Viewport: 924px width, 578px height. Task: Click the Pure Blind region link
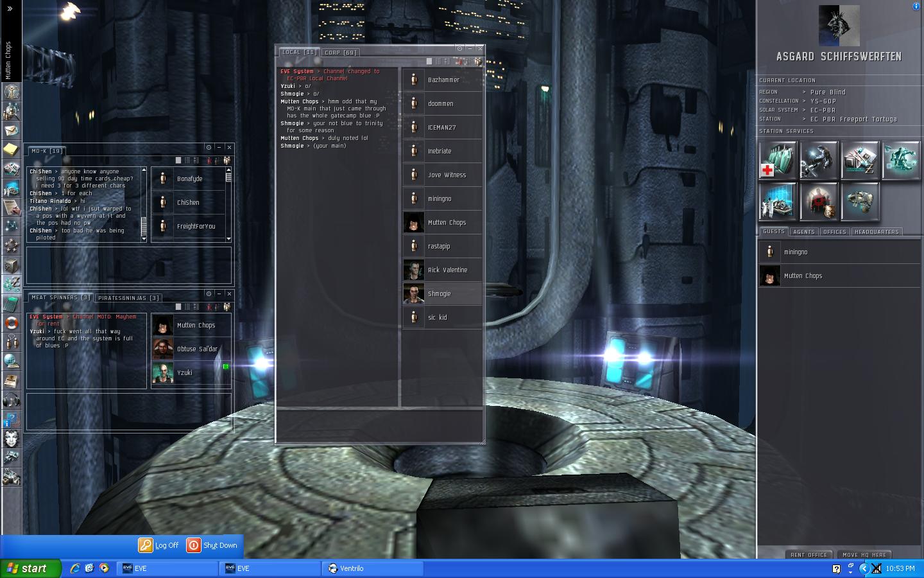coord(828,92)
